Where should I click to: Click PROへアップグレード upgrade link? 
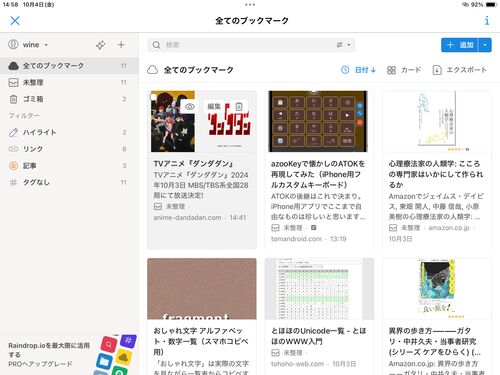pos(40,364)
